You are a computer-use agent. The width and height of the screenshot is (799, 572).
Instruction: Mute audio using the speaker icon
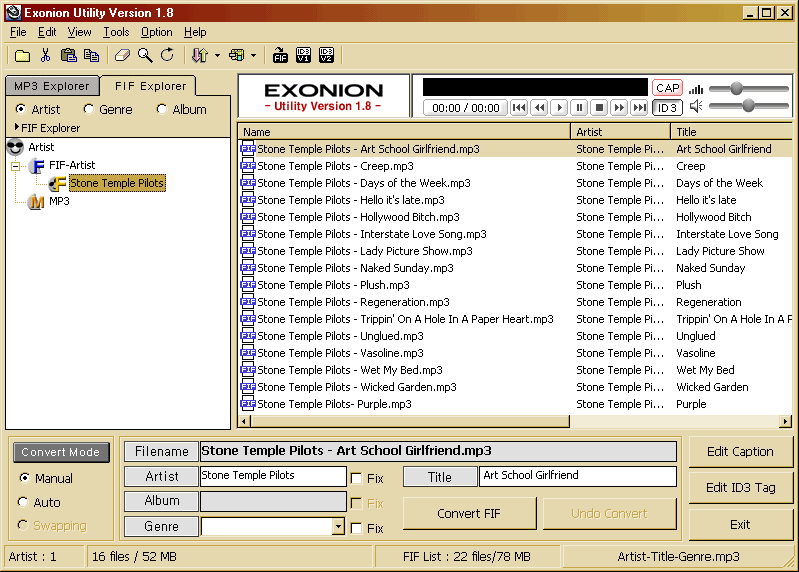pyautogui.click(x=696, y=106)
